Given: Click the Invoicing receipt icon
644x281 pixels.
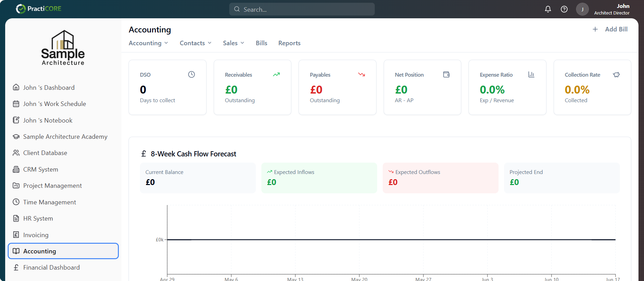Looking at the screenshot, I should pos(16,235).
